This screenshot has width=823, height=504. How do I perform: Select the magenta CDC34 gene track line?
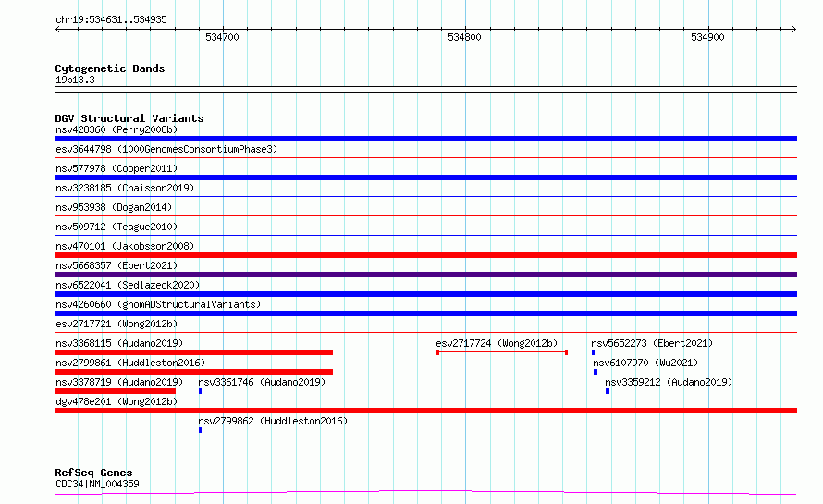pyautogui.click(x=425, y=493)
